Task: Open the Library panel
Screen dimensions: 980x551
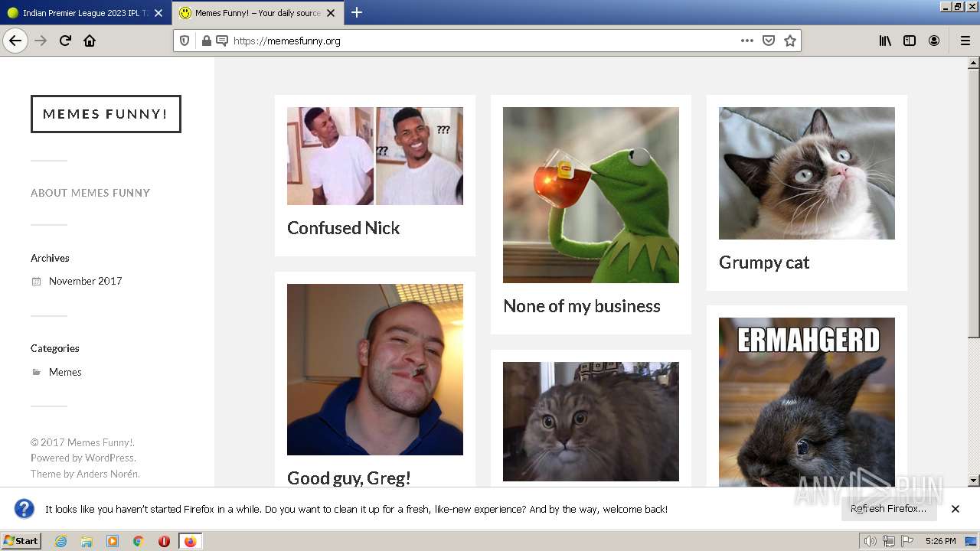Action: click(885, 41)
